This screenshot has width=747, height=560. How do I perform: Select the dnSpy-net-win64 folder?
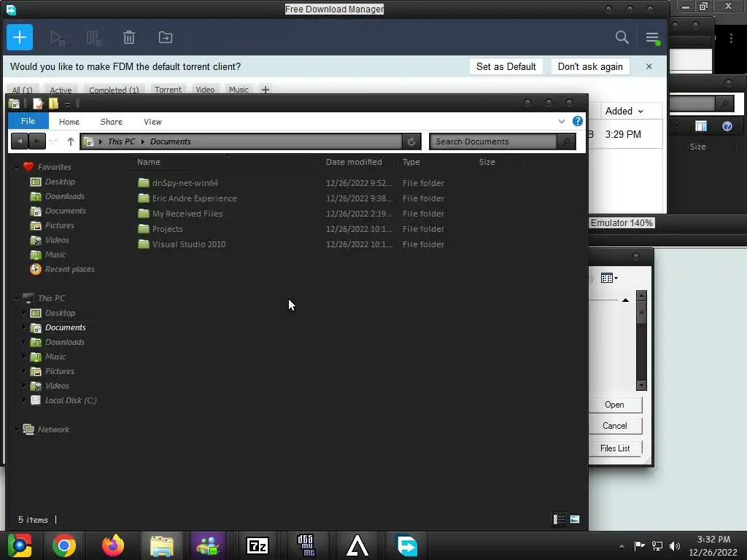tap(185, 183)
